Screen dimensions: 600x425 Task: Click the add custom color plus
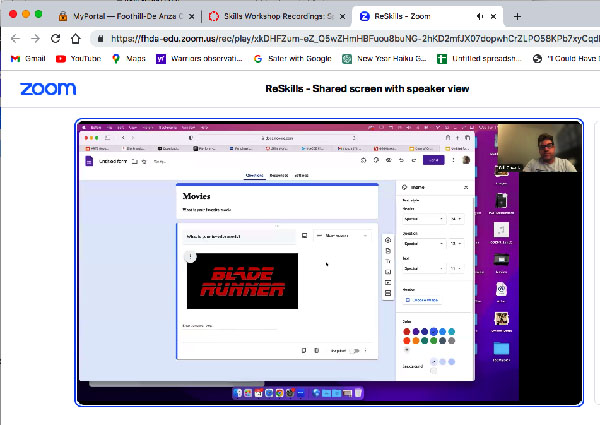(x=407, y=350)
